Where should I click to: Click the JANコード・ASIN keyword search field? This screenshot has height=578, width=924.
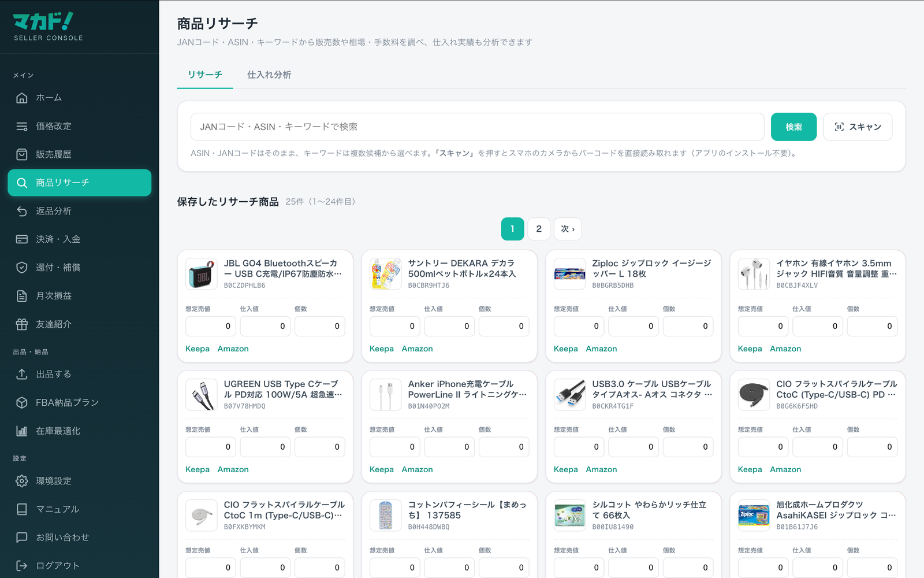(x=477, y=127)
